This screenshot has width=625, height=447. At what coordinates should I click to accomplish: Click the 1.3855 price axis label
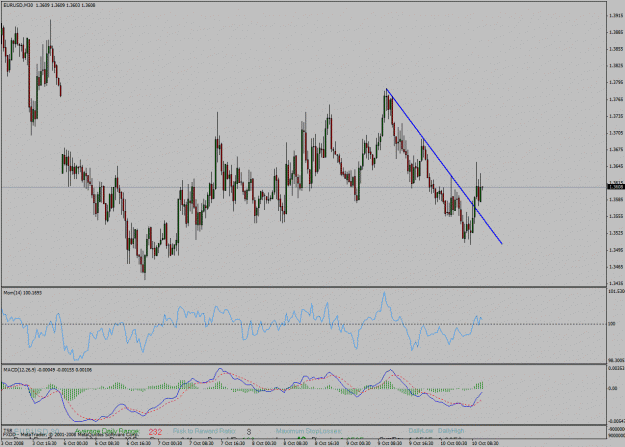(x=616, y=49)
